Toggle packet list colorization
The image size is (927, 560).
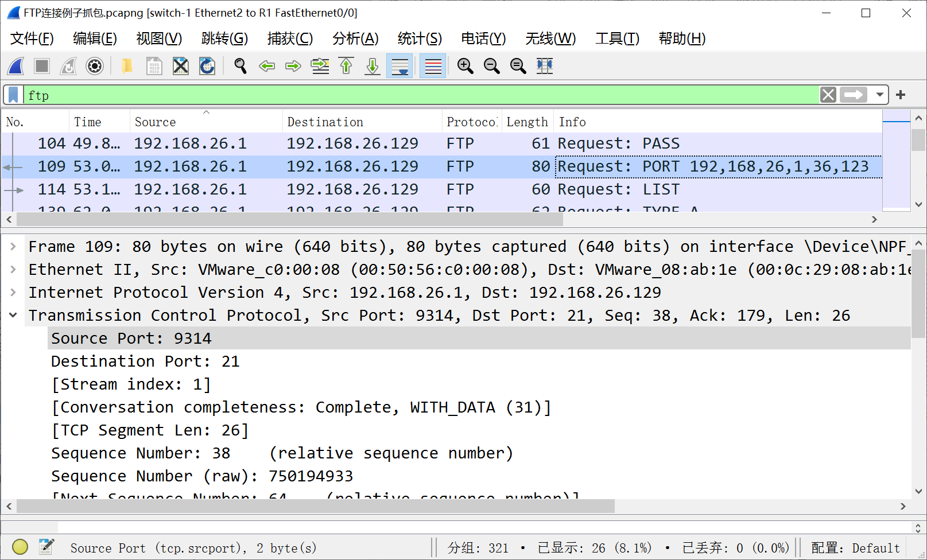pyautogui.click(x=433, y=66)
